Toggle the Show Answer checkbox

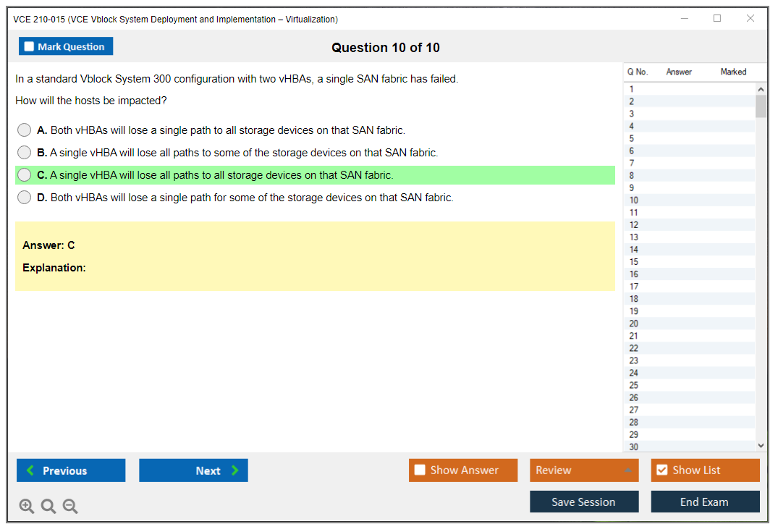(x=420, y=470)
